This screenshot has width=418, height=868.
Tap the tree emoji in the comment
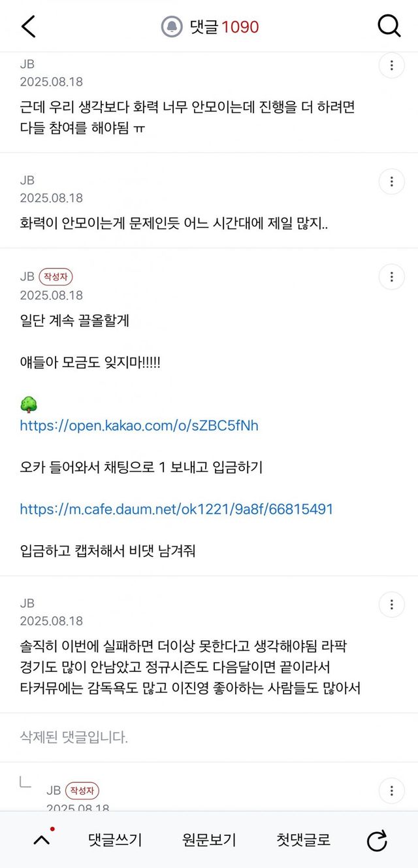[29, 406]
